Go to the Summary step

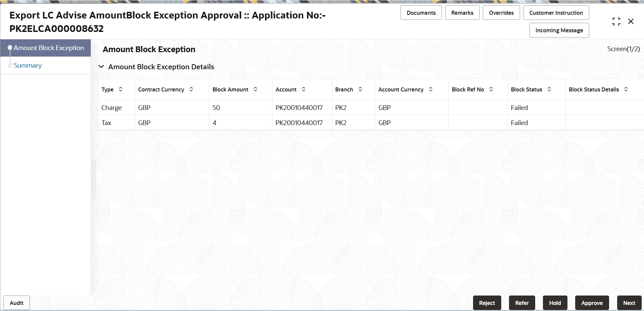[28, 65]
